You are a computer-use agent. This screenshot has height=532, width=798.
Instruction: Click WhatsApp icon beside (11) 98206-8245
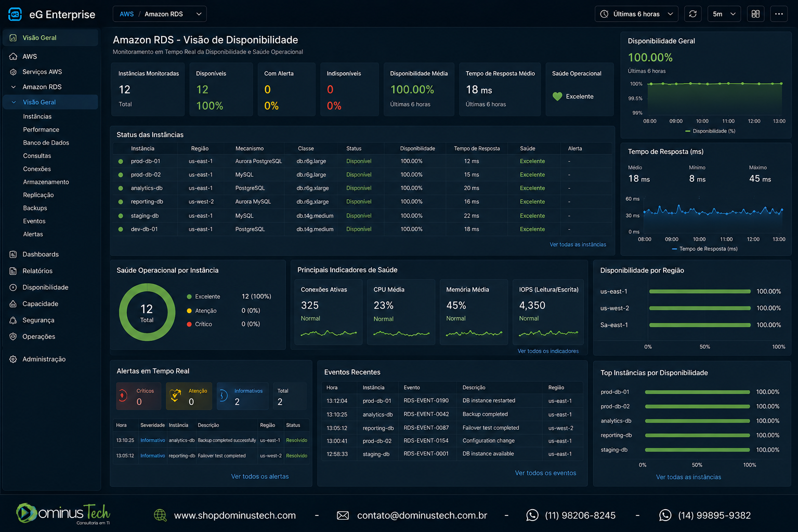coord(532,515)
